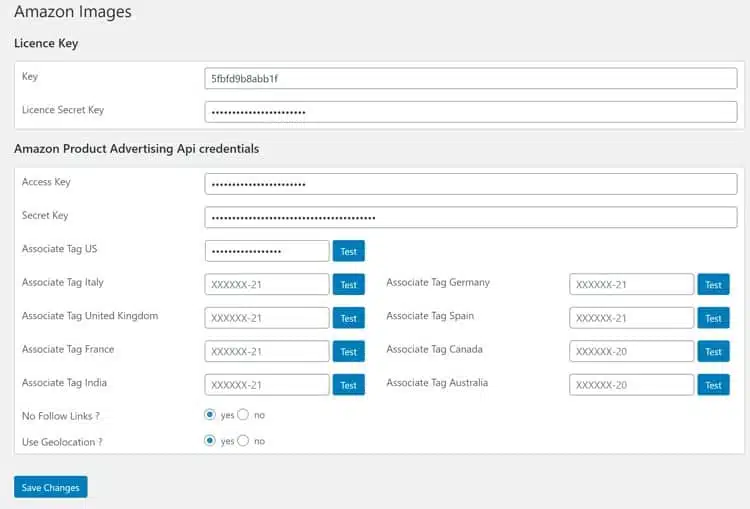The image size is (750, 509).
Task: Click the Associate Tag United Kingdom label
Action: tap(90, 316)
